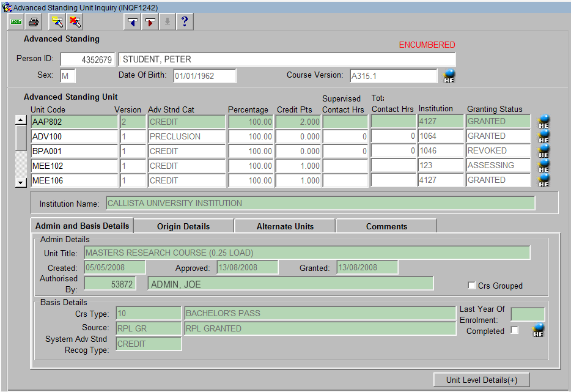Select the Comments tab
This screenshot has height=392, width=571.
point(386,226)
